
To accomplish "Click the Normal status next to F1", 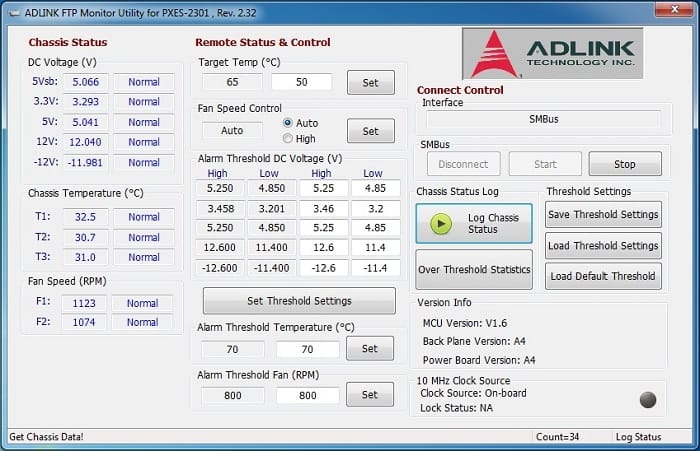I will [x=142, y=303].
